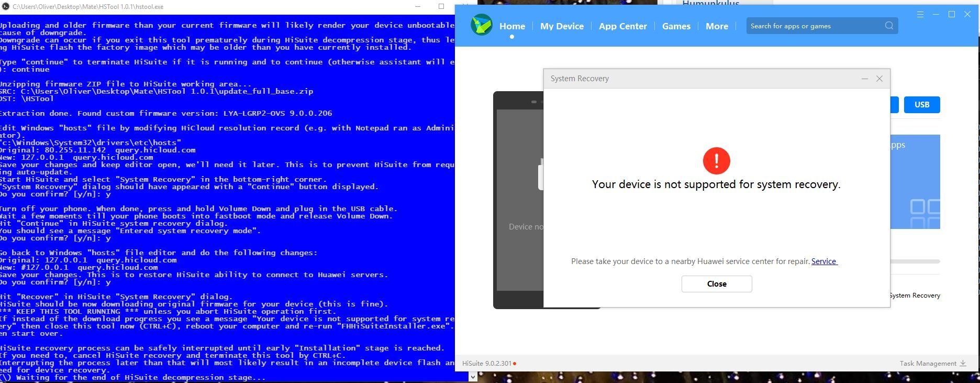Maximize the HiSuite main window
Screen dimensions: 980x383
pos(952,15)
